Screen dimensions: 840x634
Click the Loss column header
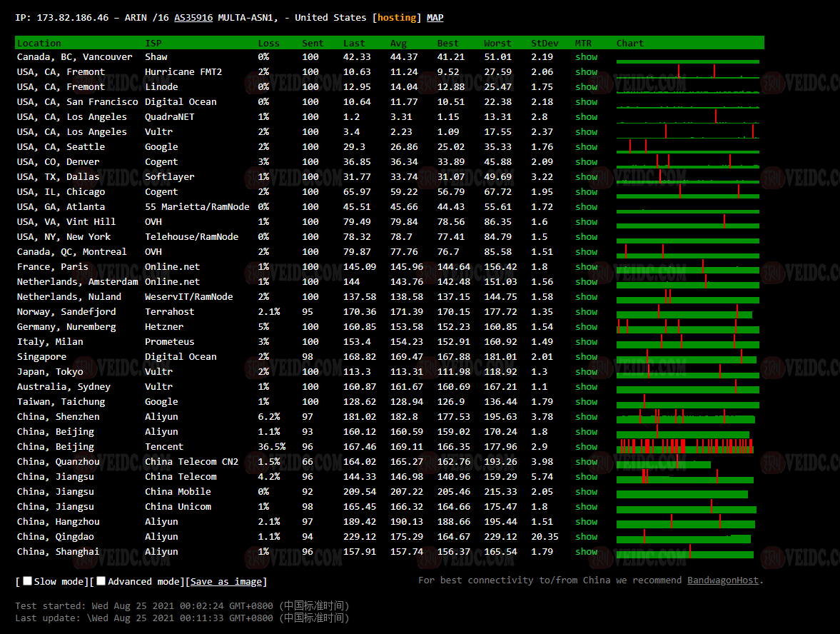point(268,44)
